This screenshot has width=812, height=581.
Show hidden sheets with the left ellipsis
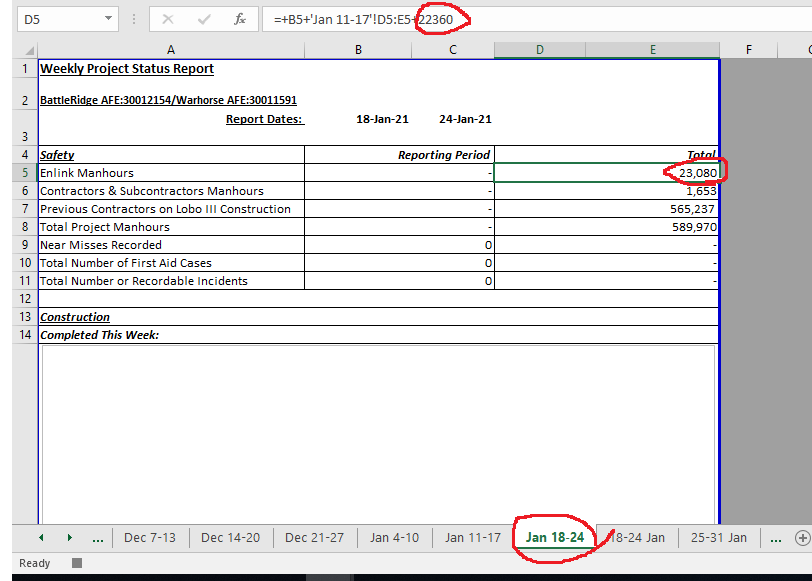pos(97,539)
